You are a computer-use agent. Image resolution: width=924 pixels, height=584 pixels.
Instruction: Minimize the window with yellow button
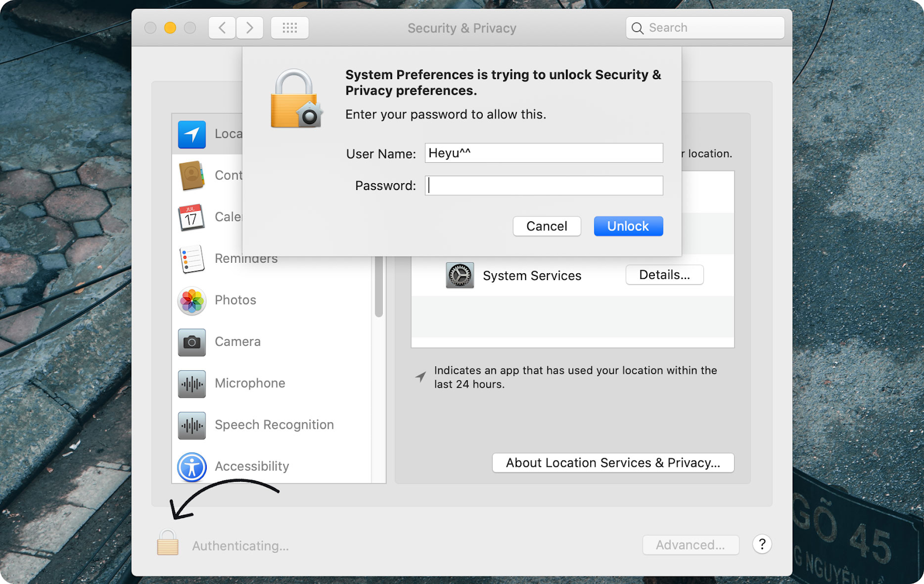point(170,28)
